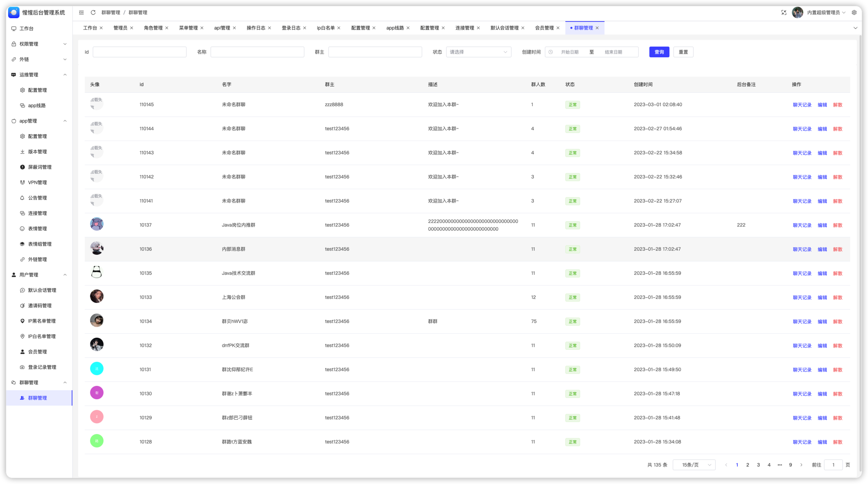
Task: Open IP黑名单管理 in the sidebar
Action: [x=42, y=321]
